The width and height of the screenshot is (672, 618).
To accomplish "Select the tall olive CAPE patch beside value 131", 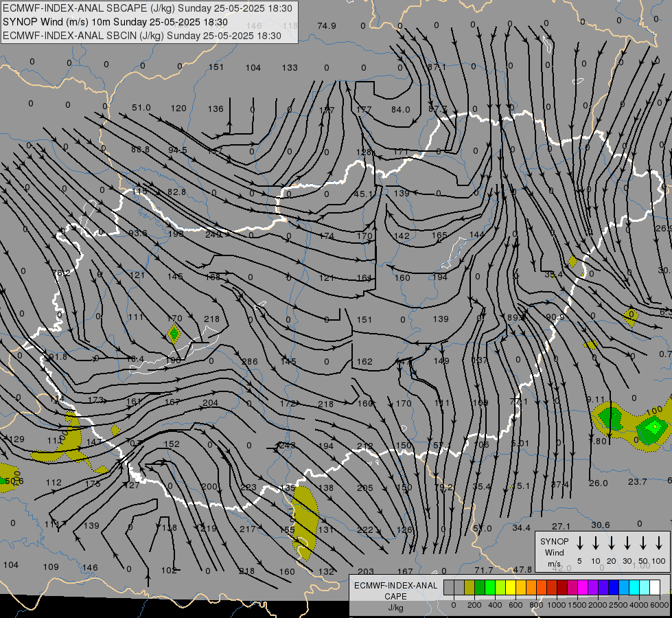I will pos(305,523).
